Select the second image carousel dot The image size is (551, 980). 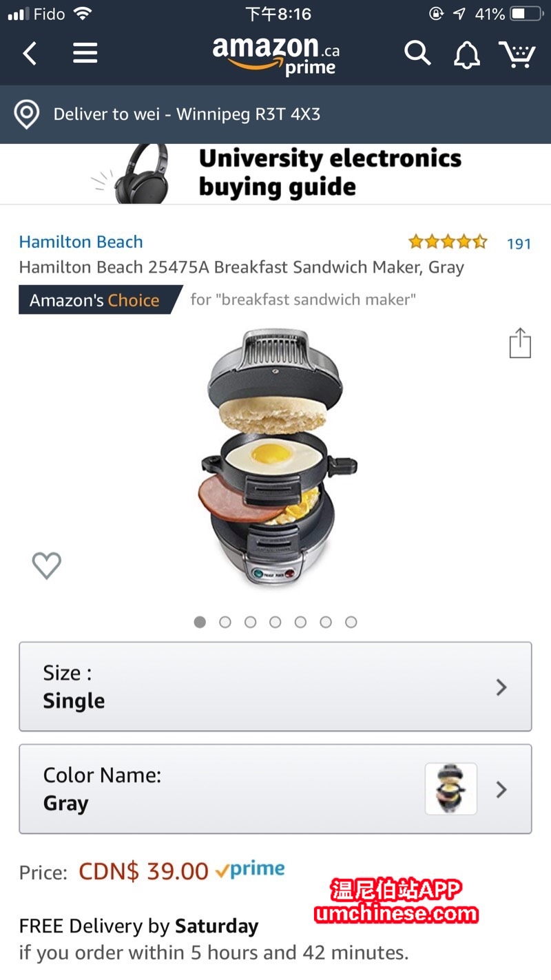pyautogui.click(x=225, y=622)
